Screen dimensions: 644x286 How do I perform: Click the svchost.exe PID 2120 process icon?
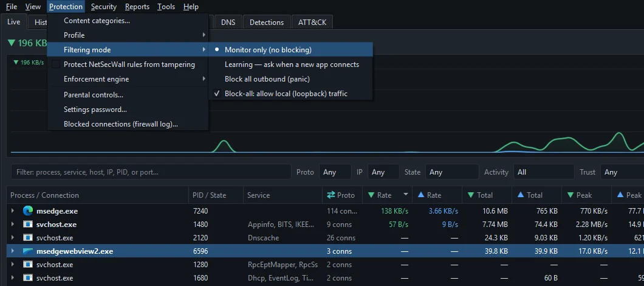pyautogui.click(x=27, y=238)
